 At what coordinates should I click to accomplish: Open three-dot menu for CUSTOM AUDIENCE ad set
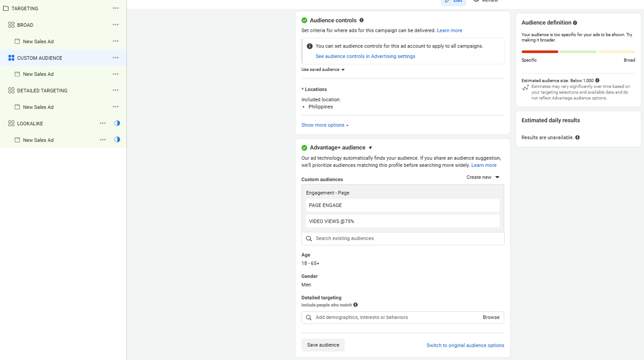116,58
